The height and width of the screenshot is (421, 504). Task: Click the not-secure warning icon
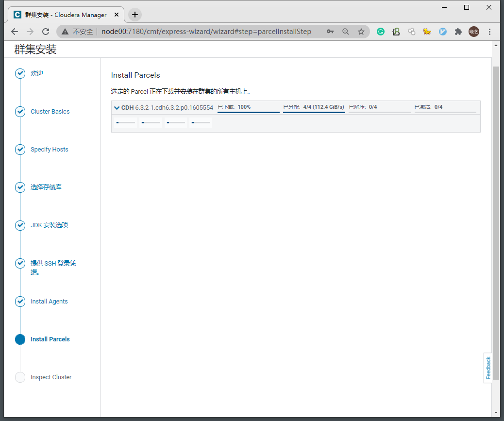tap(65, 32)
